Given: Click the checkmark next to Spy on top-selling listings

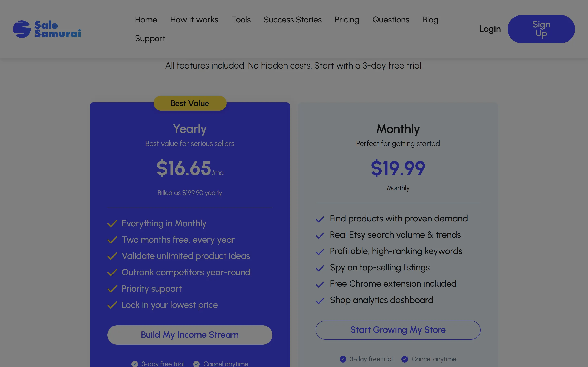Looking at the screenshot, I should pos(320,268).
